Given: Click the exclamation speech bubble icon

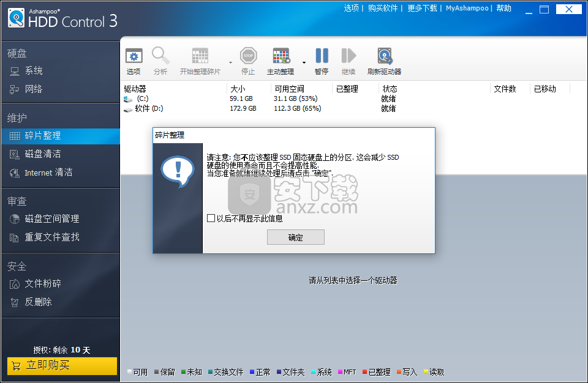Looking at the screenshot, I should point(178,171).
